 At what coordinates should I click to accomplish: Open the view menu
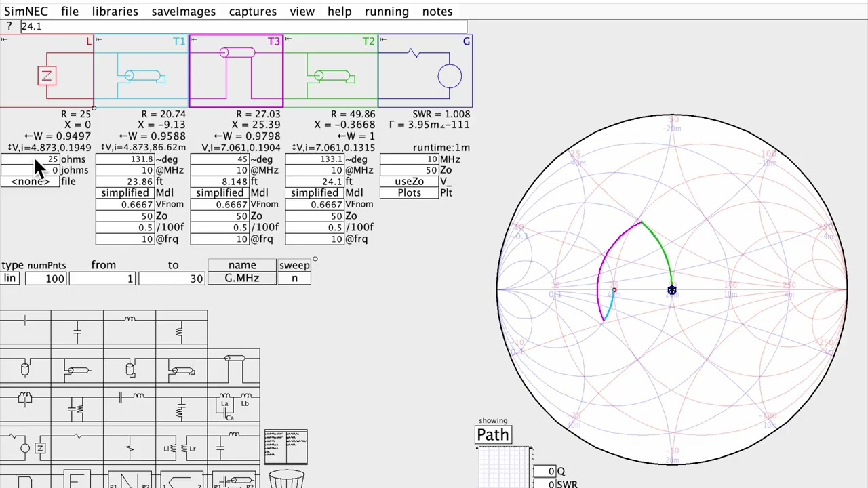tap(302, 12)
